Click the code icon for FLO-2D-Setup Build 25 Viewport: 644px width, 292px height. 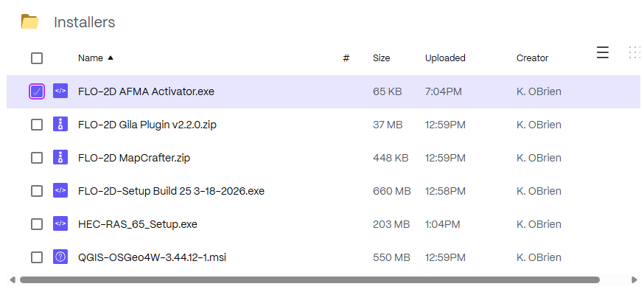coord(60,191)
